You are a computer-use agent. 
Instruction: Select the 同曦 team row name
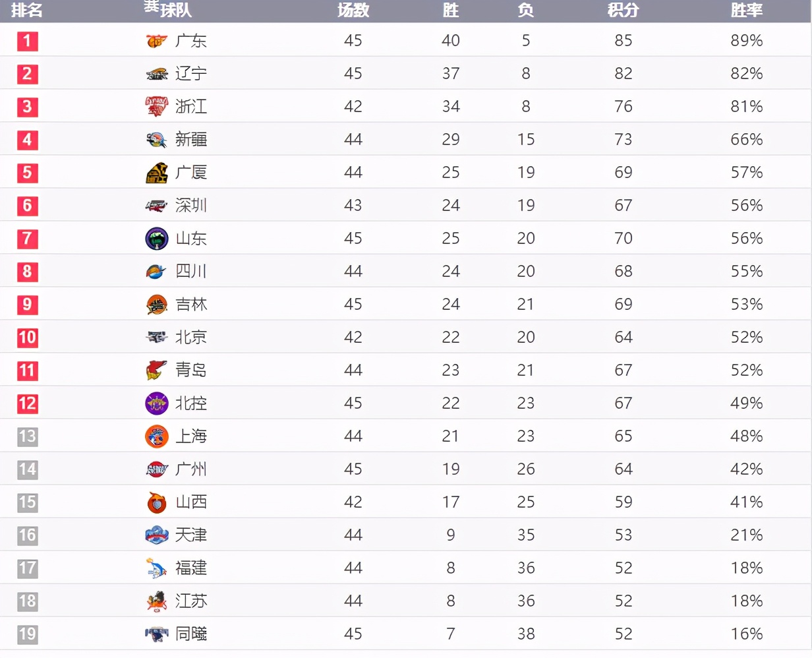[191, 634]
